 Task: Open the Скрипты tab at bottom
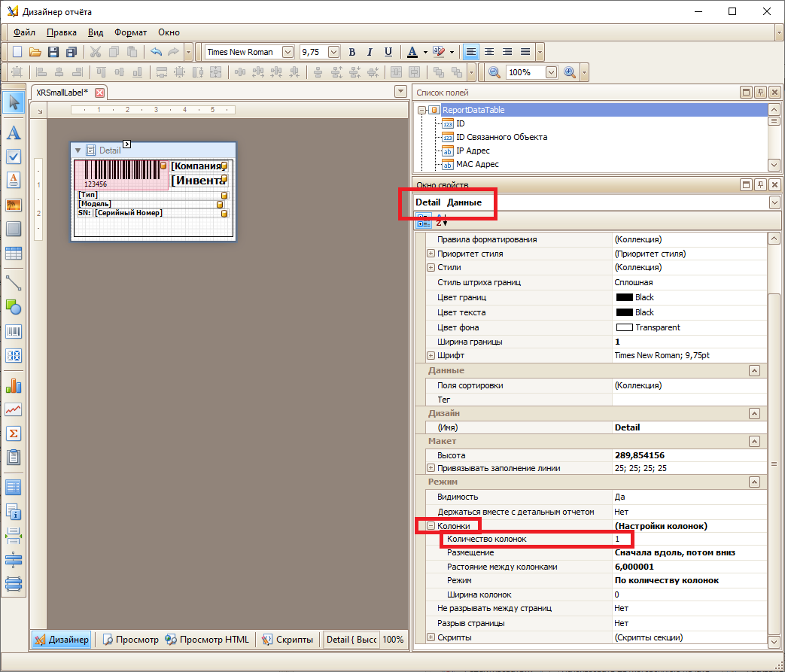[288, 640]
